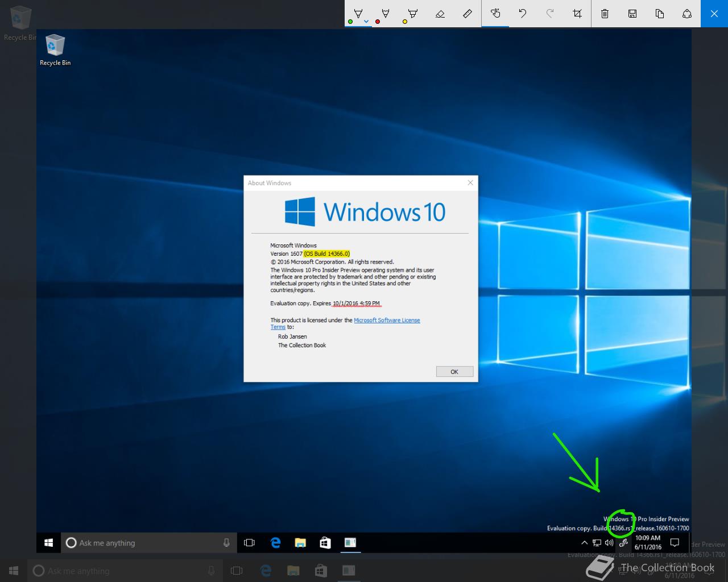Clear all ink with trash icon
728x582 pixels.
pyautogui.click(x=605, y=14)
